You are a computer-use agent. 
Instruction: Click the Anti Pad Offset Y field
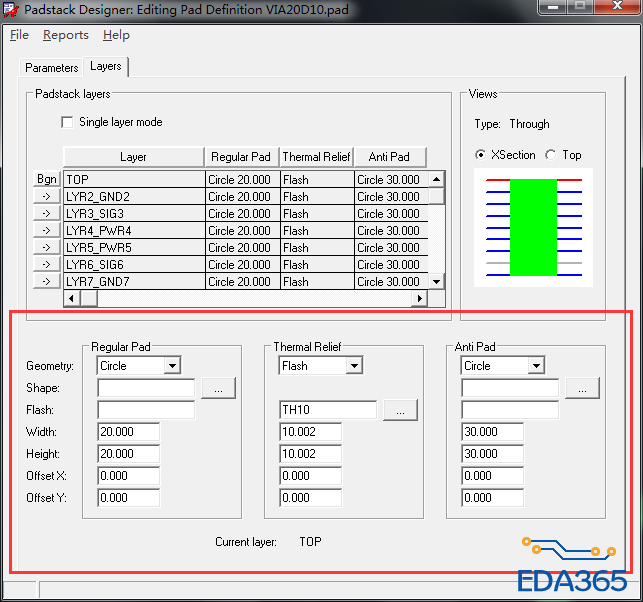(493, 498)
